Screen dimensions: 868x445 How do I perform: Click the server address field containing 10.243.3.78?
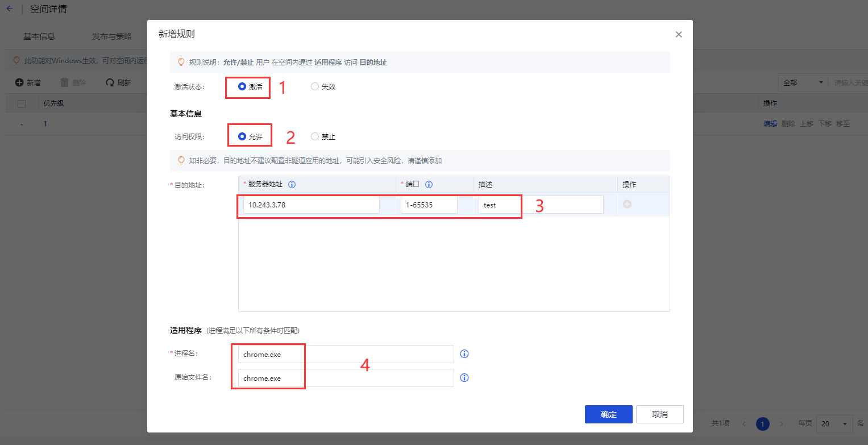click(311, 205)
